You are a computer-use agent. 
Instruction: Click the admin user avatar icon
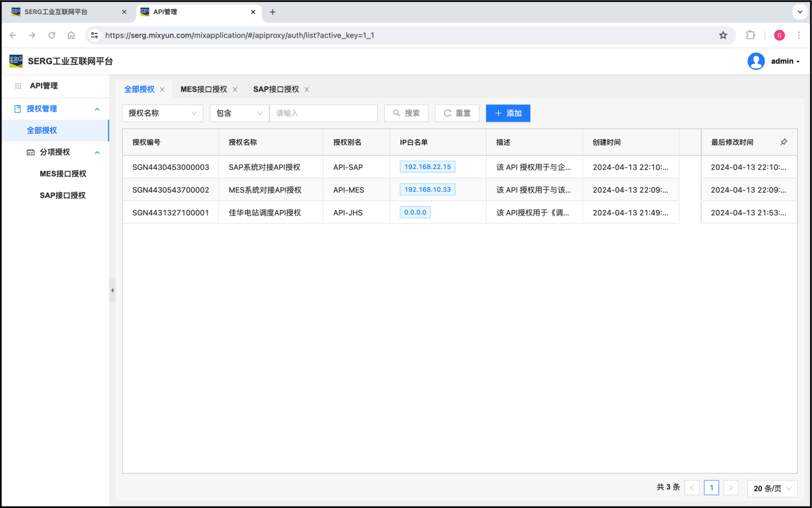756,61
